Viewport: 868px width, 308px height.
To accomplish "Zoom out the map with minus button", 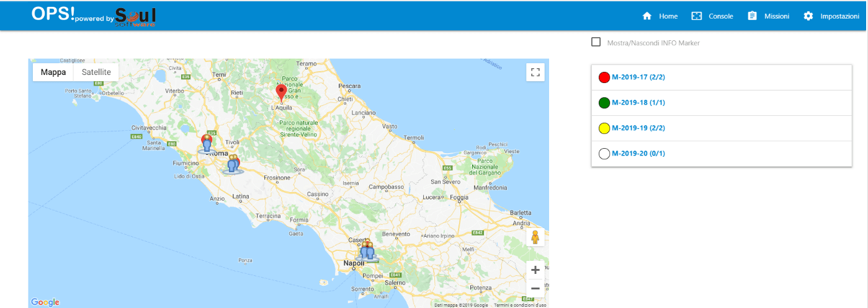I will click(x=535, y=288).
